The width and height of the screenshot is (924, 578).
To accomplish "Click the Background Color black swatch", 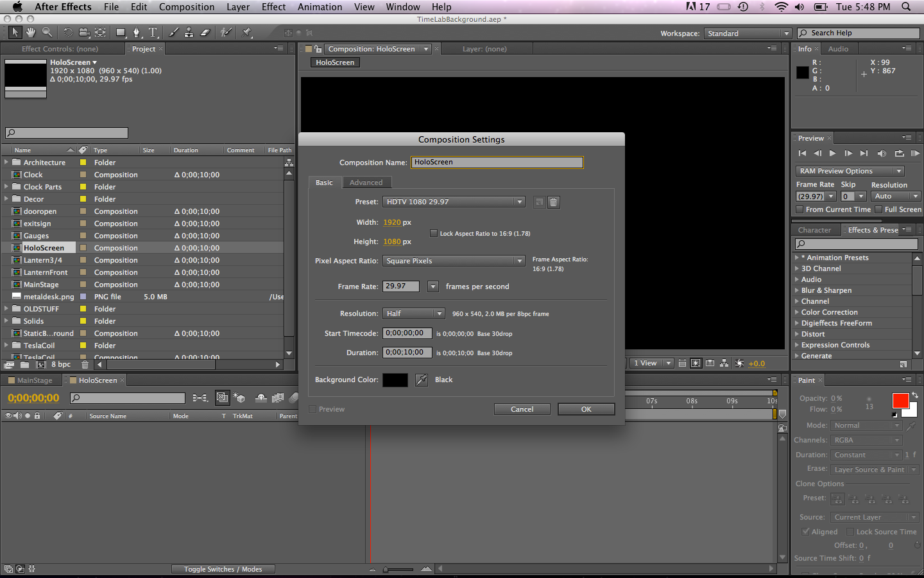I will (395, 380).
